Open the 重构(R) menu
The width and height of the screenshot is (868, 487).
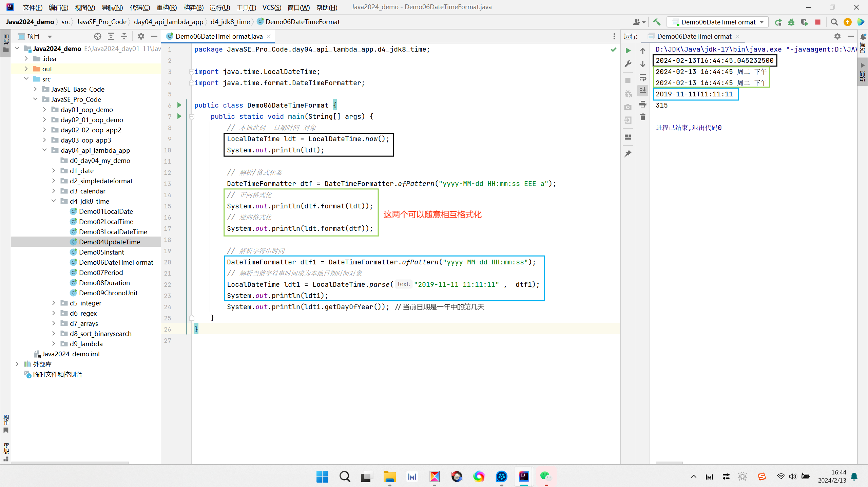pyautogui.click(x=166, y=7)
